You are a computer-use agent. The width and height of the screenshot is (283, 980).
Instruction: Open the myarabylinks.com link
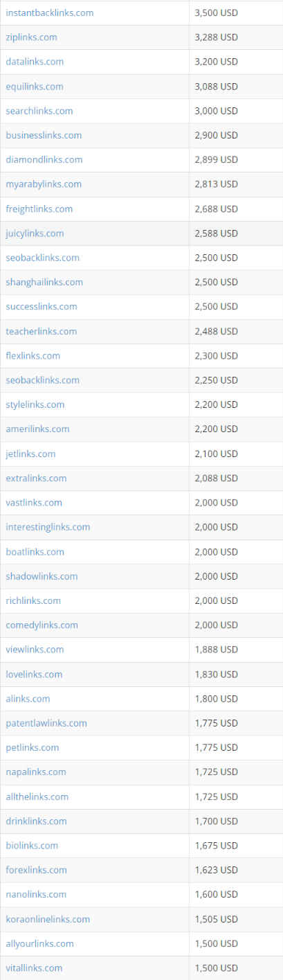click(44, 184)
